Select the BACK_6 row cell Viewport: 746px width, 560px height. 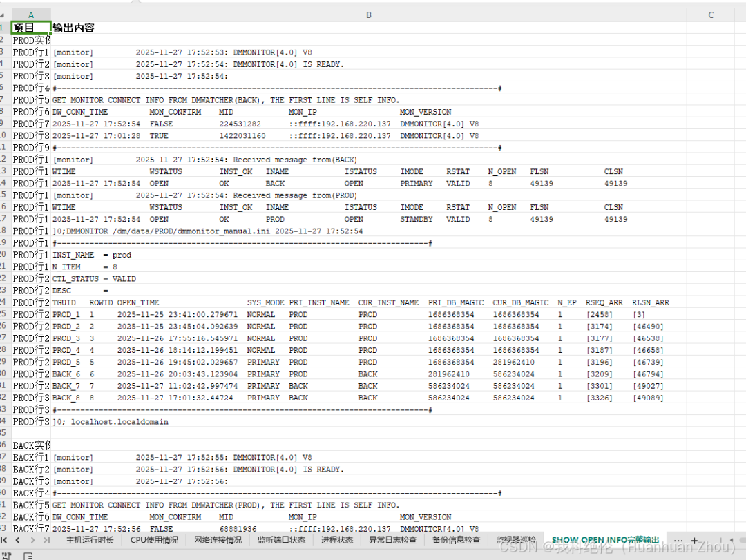(369, 374)
